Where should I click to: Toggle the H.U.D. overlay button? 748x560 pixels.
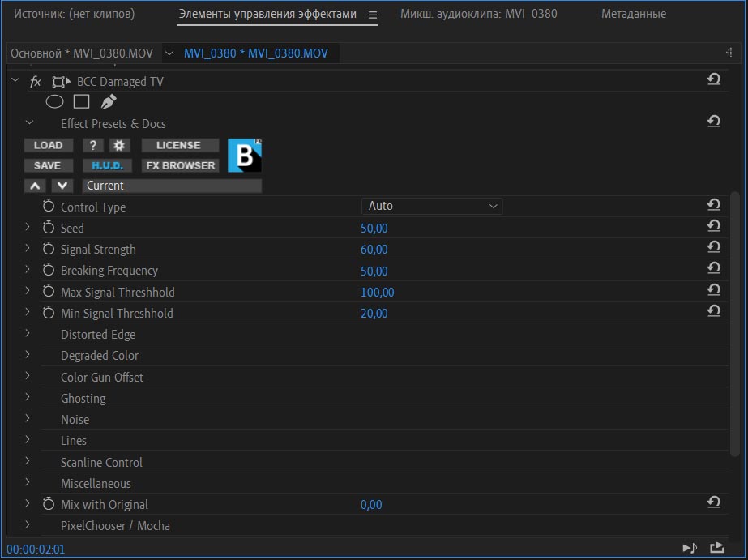[x=107, y=165]
